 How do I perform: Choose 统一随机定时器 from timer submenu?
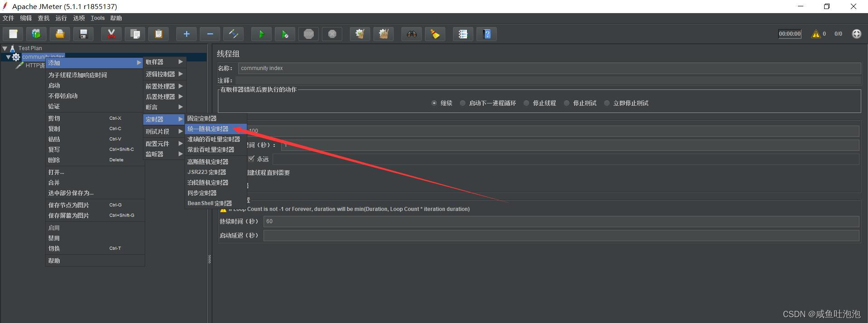coord(216,129)
